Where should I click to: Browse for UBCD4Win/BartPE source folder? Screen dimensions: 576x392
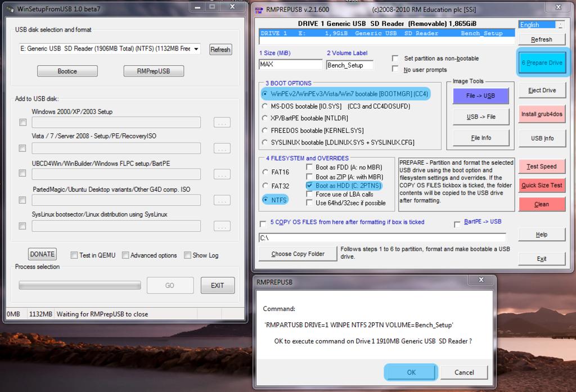coord(222,174)
